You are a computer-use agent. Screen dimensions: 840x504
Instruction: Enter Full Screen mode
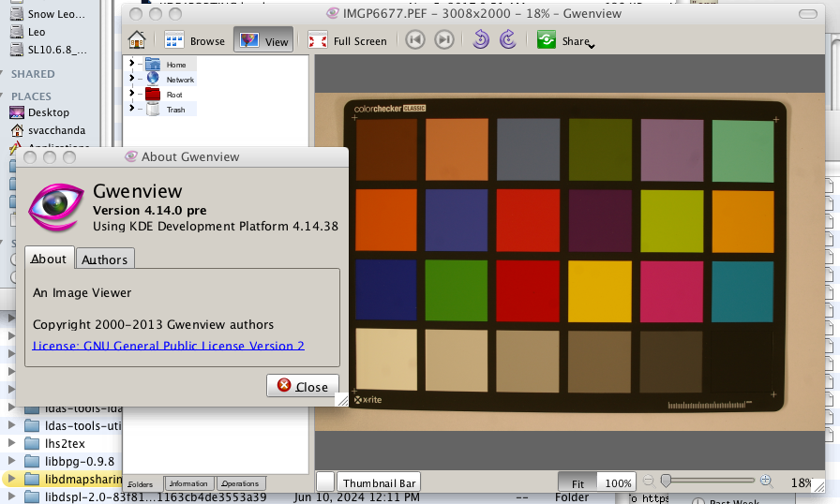(x=347, y=40)
